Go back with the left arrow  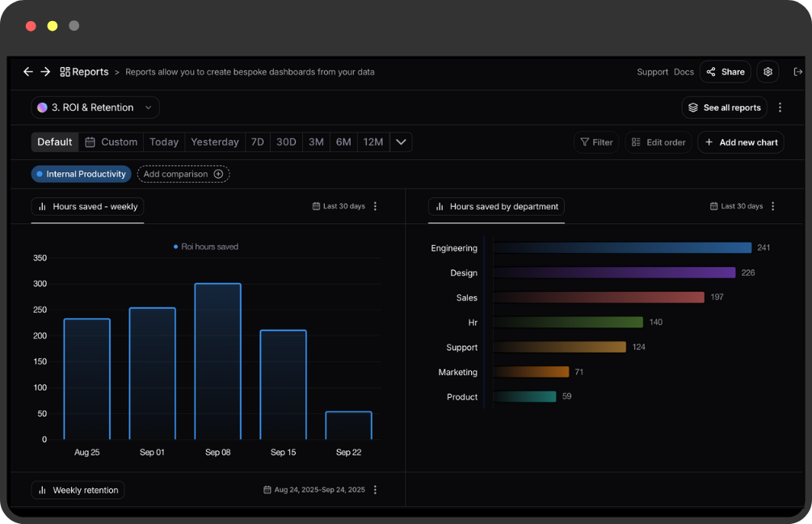[x=28, y=71]
